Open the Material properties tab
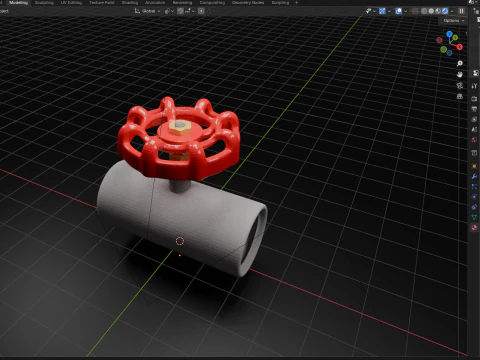Screen dimensions: 480x360 (x=474, y=228)
